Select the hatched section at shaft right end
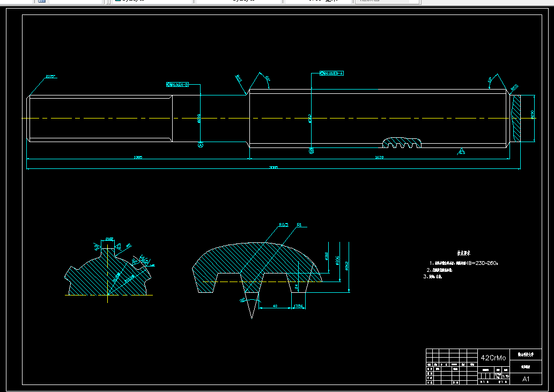Image resolution: width=554 pixels, height=392 pixels. coord(516,119)
